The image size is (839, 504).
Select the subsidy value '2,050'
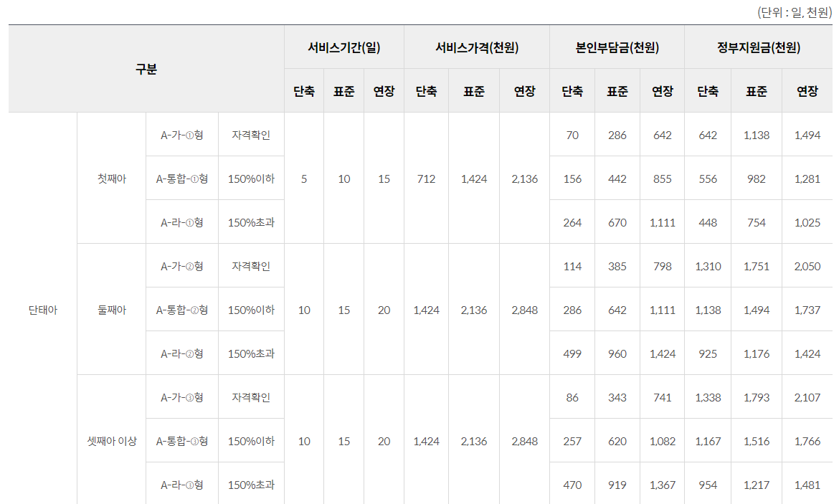[x=807, y=266]
